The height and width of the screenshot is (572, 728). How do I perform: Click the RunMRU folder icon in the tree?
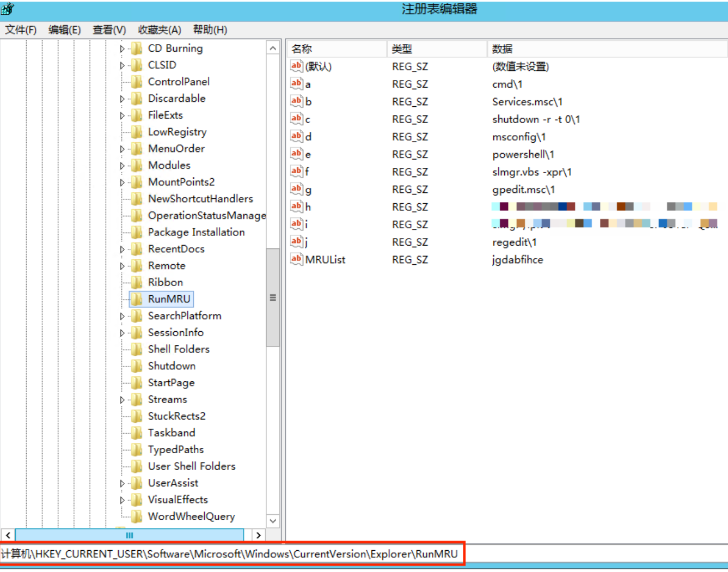[x=137, y=299]
